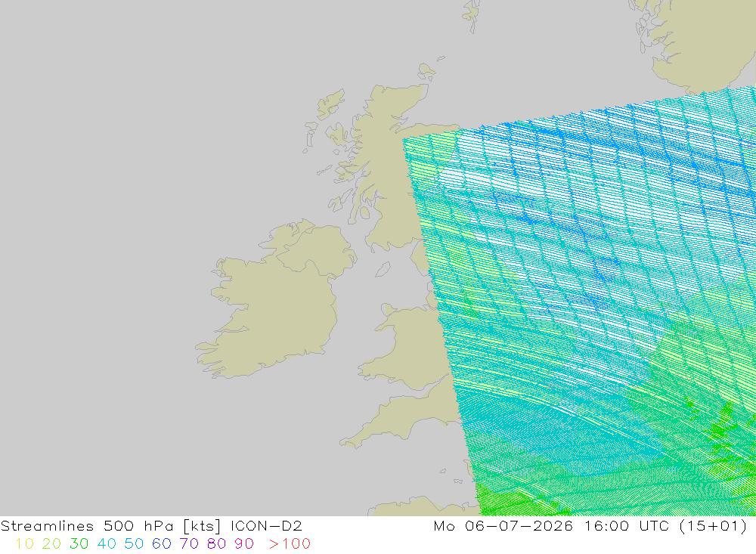Click the violet '80' legend value

tap(216, 544)
